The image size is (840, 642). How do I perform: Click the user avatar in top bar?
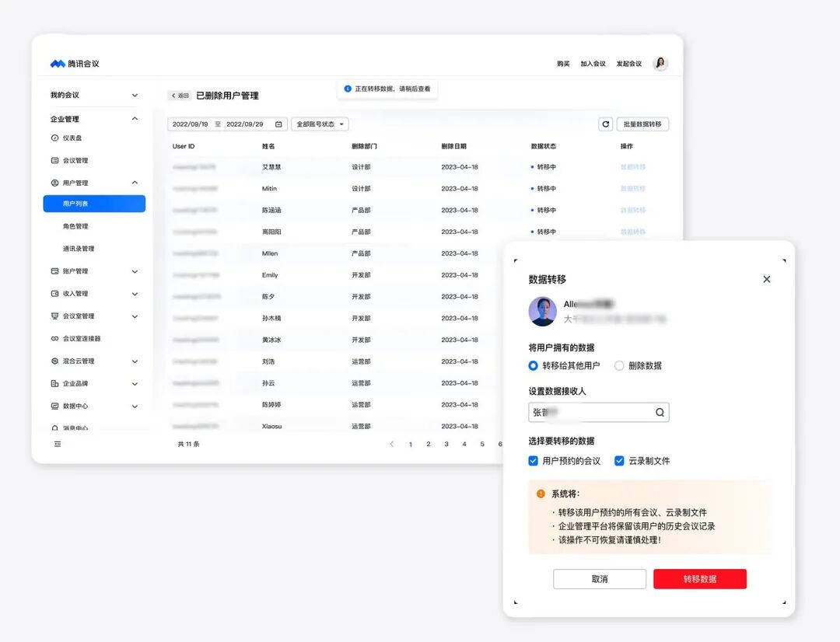coord(660,63)
